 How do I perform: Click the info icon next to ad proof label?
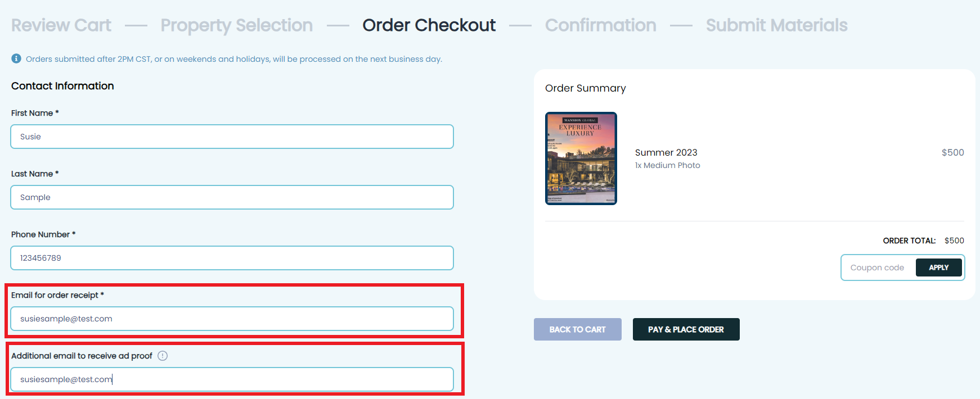point(163,356)
